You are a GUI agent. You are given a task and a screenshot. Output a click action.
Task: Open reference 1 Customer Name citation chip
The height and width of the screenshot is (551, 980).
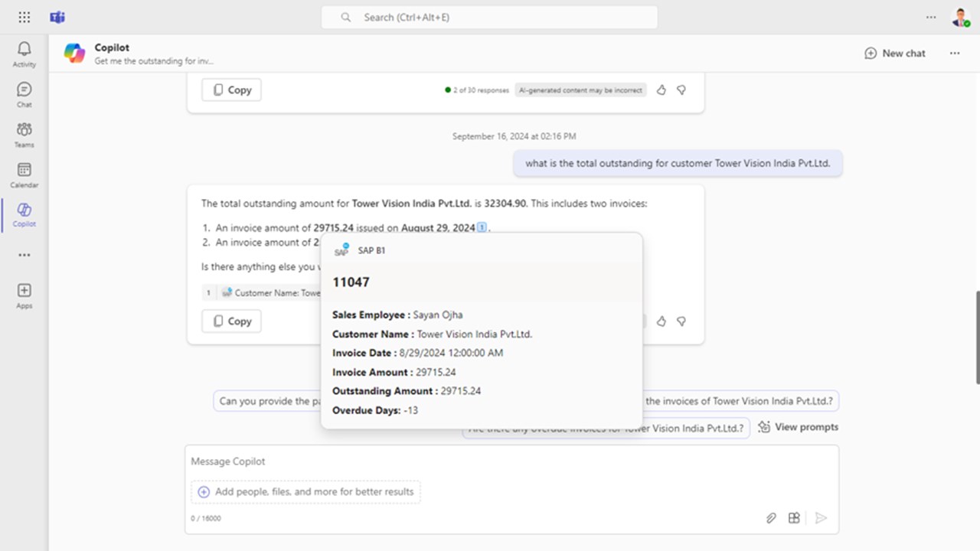(262, 292)
